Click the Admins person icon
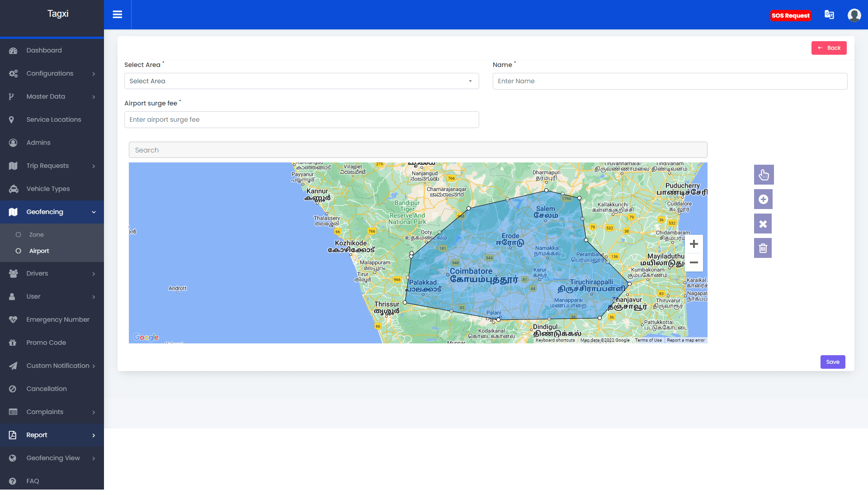The image size is (868, 495). pos(13,143)
